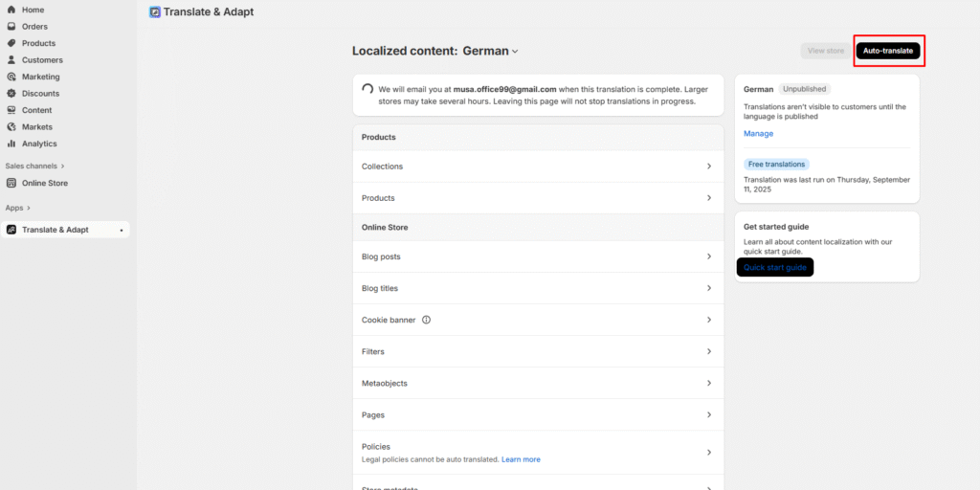Image resolution: width=980 pixels, height=490 pixels.
Task: Open the Quick start guide button
Action: point(775,268)
